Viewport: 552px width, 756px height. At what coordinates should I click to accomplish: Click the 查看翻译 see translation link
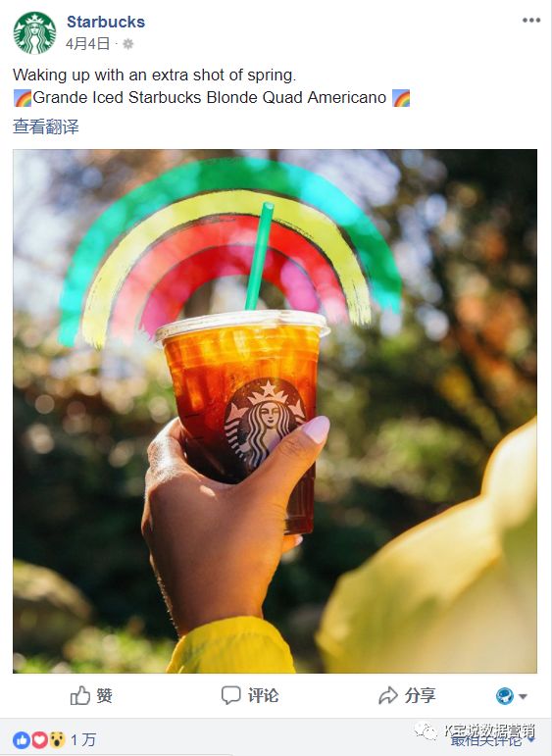(46, 126)
